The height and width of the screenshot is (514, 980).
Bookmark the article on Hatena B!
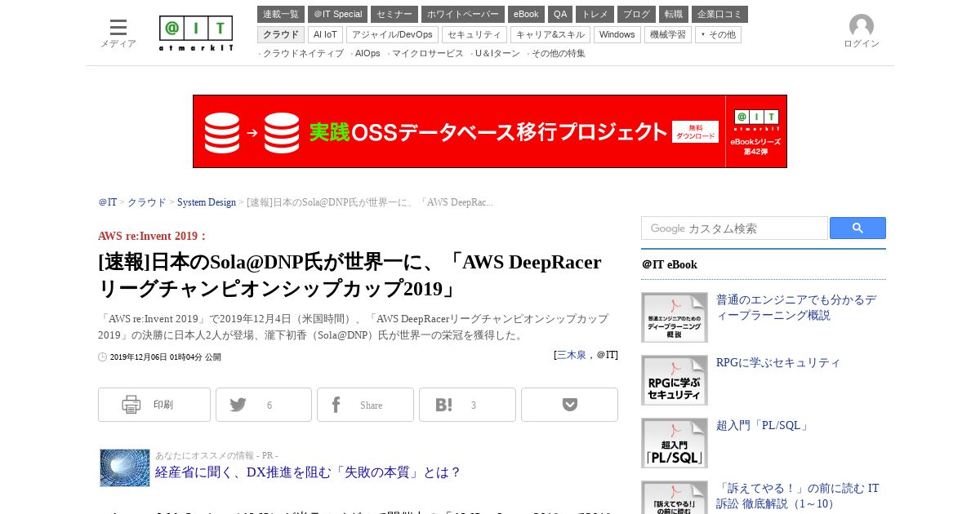click(467, 405)
